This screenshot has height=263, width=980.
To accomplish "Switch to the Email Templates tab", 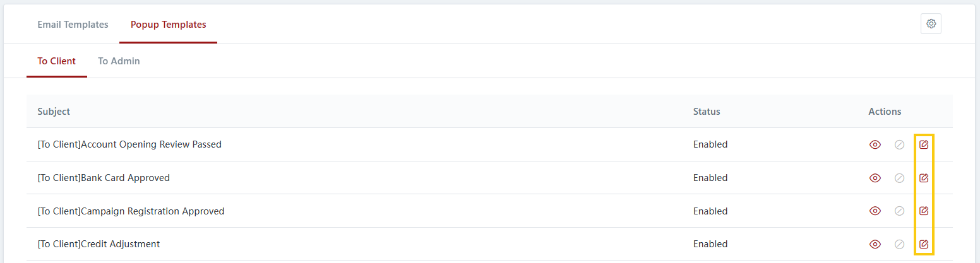I will click(73, 25).
